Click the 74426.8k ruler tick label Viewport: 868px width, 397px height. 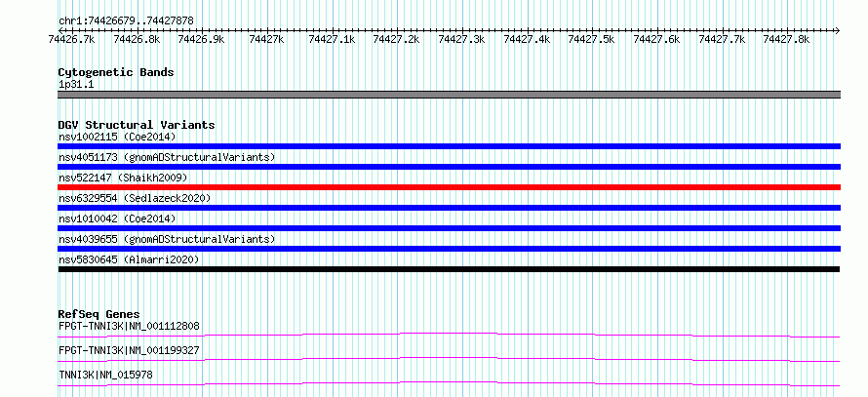(x=137, y=39)
